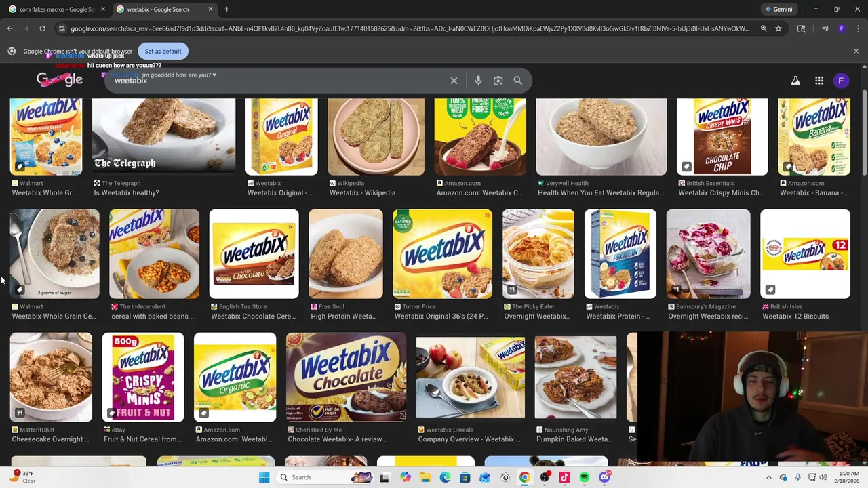Click the Set as default button

point(163,52)
